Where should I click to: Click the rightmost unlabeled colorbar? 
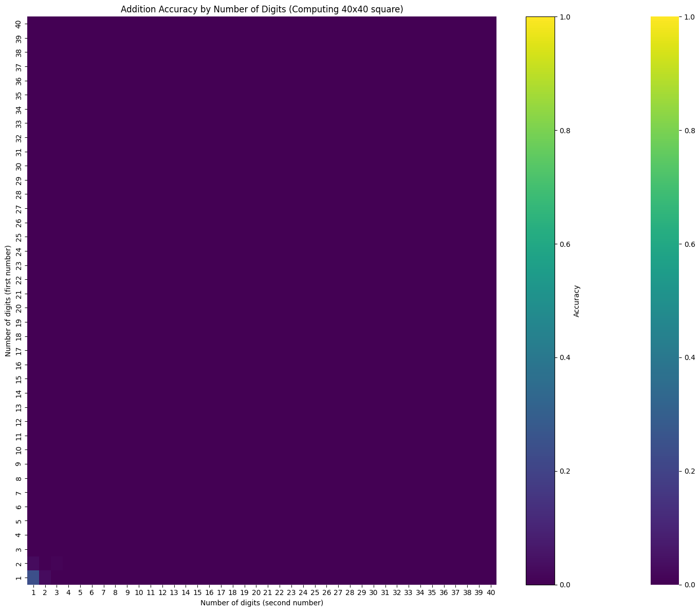(x=665, y=301)
